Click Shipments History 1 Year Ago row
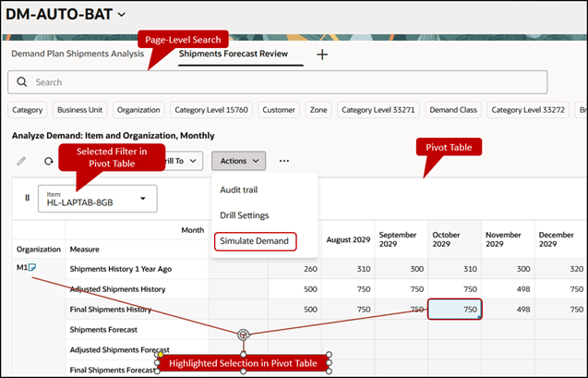The image size is (588, 378). pos(121,269)
